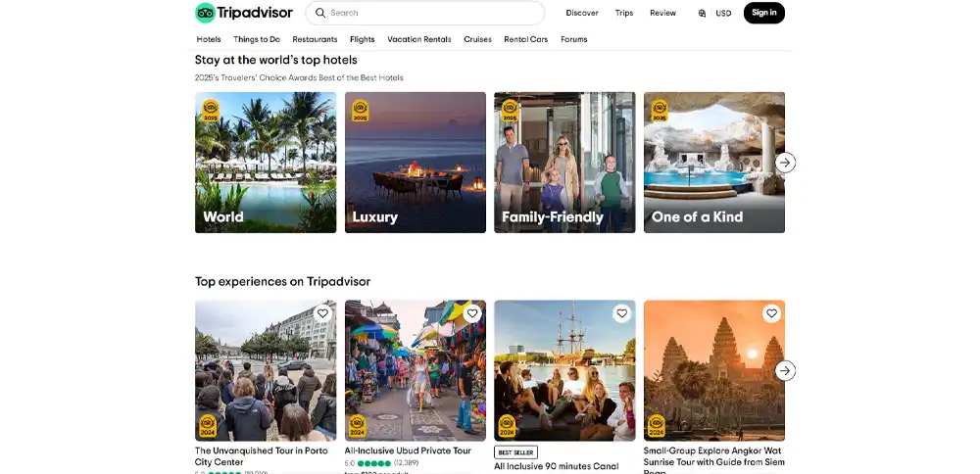The height and width of the screenshot is (474, 980).
Task: Click the search magnifier icon
Action: click(x=320, y=13)
